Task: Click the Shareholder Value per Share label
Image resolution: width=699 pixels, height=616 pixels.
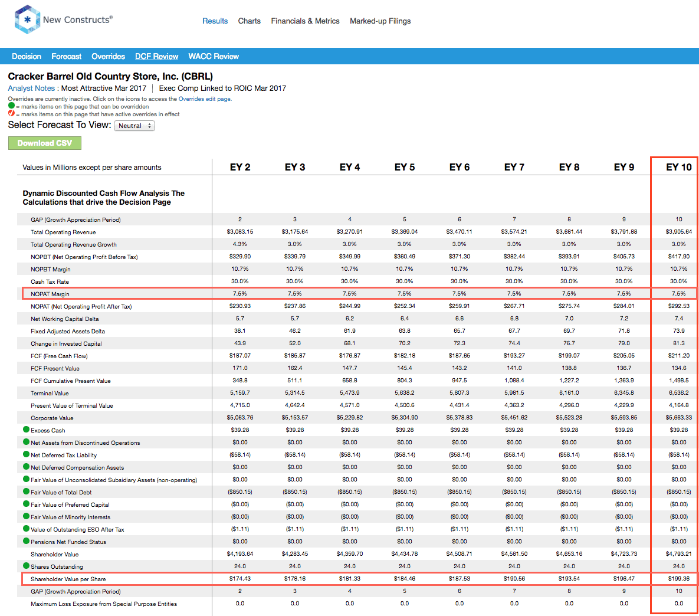Action: [68, 579]
